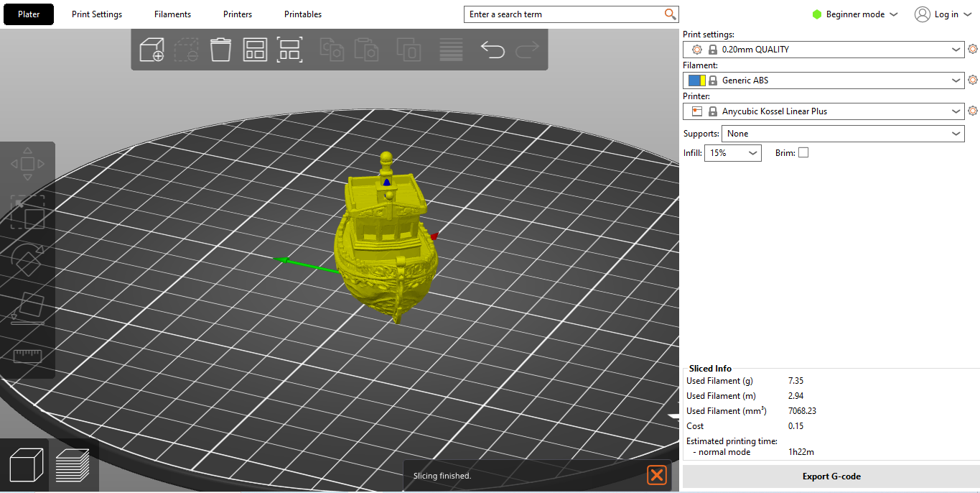Select the Rotate gizmo tool

click(27, 260)
